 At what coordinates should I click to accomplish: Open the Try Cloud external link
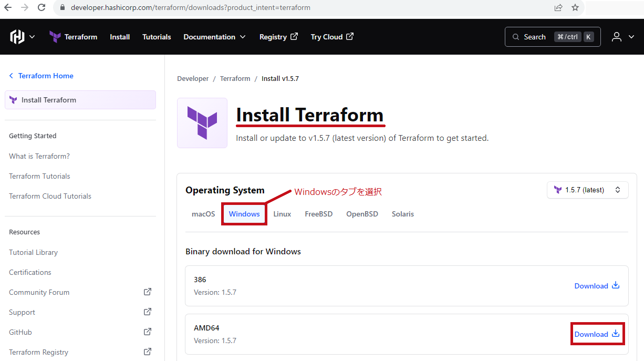(332, 37)
